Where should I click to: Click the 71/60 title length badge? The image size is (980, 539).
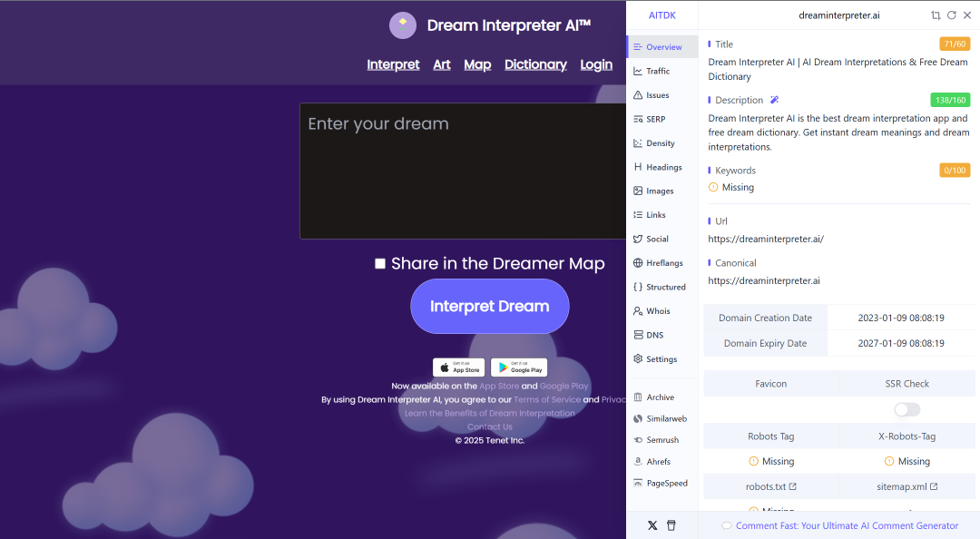955,44
